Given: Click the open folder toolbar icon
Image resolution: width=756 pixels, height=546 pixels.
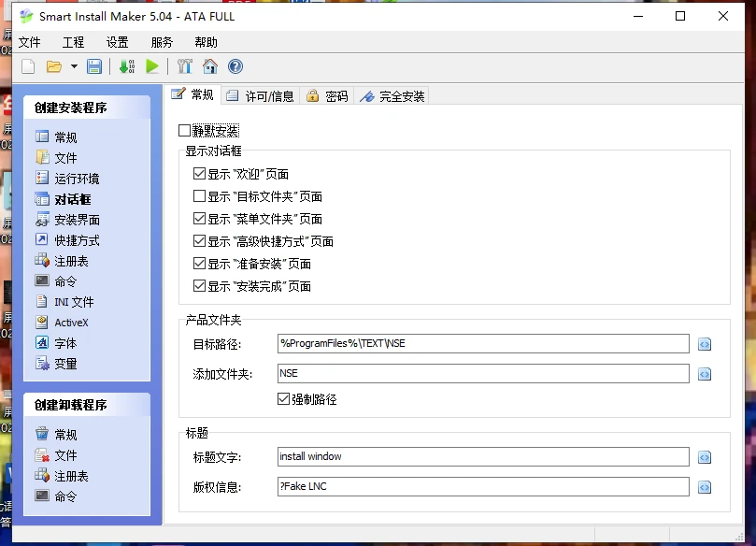Looking at the screenshot, I should pyautogui.click(x=54, y=66).
